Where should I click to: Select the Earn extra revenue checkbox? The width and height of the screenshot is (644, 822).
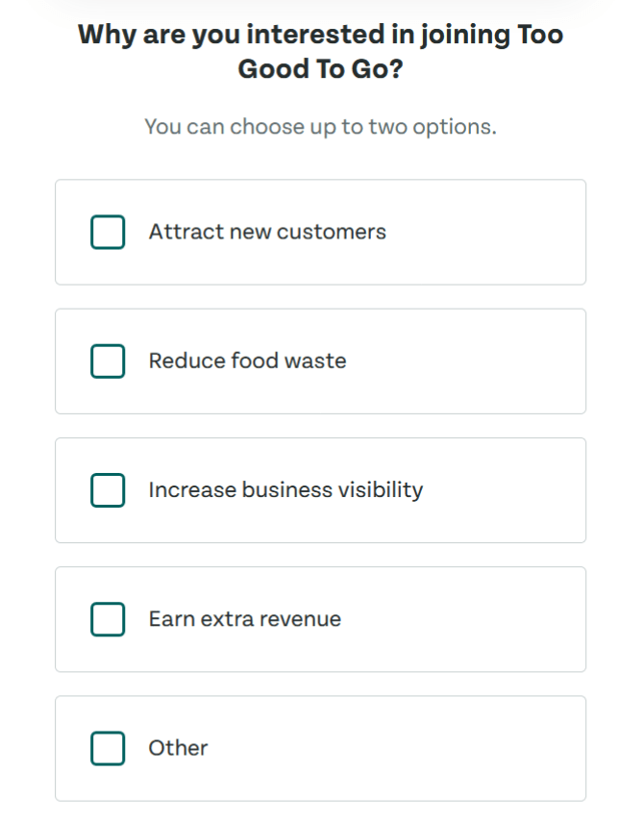click(x=108, y=618)
